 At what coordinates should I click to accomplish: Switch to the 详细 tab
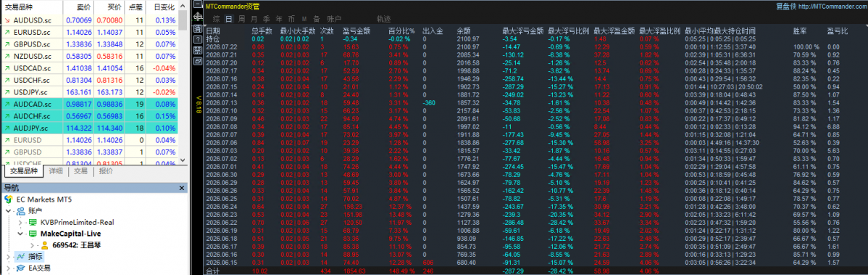click(55, 171)
